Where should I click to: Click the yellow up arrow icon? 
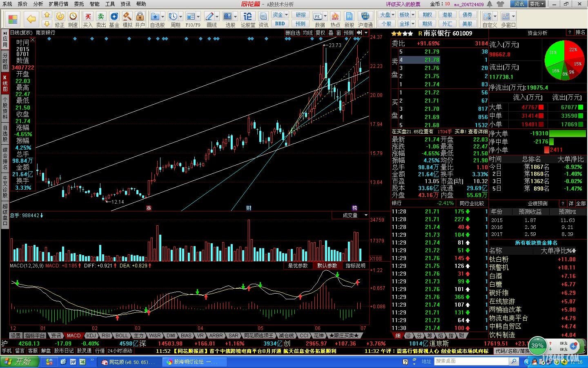click(x=47, y=15)
